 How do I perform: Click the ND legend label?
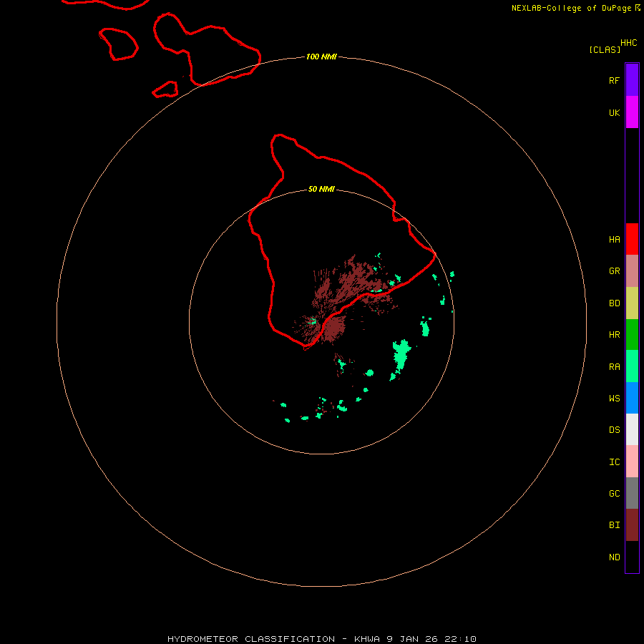pyautogui.click(x=614, y=557)
